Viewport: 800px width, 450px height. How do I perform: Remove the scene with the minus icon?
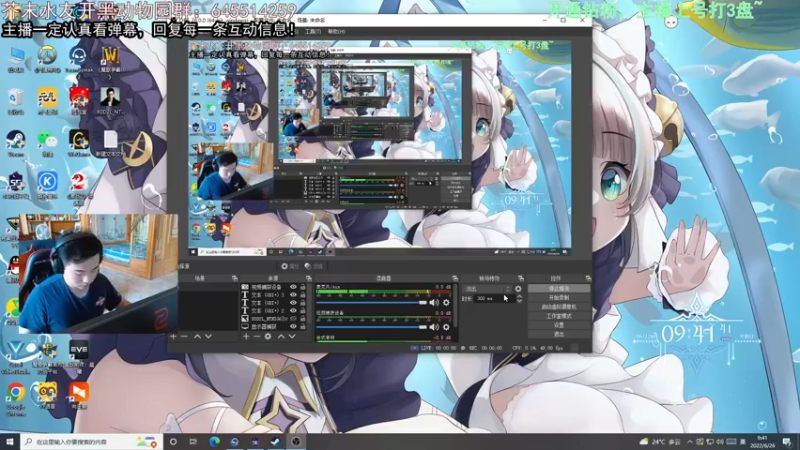(x=185, y=337)
